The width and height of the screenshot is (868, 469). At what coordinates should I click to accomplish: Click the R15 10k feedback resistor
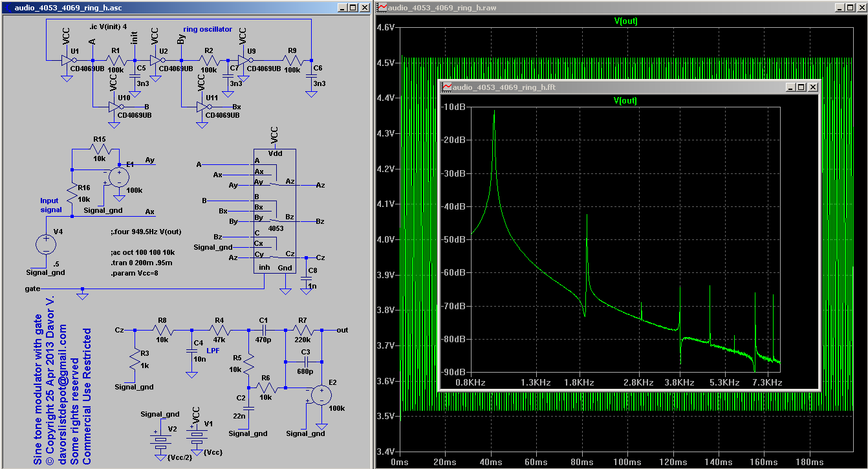point(102,149)
